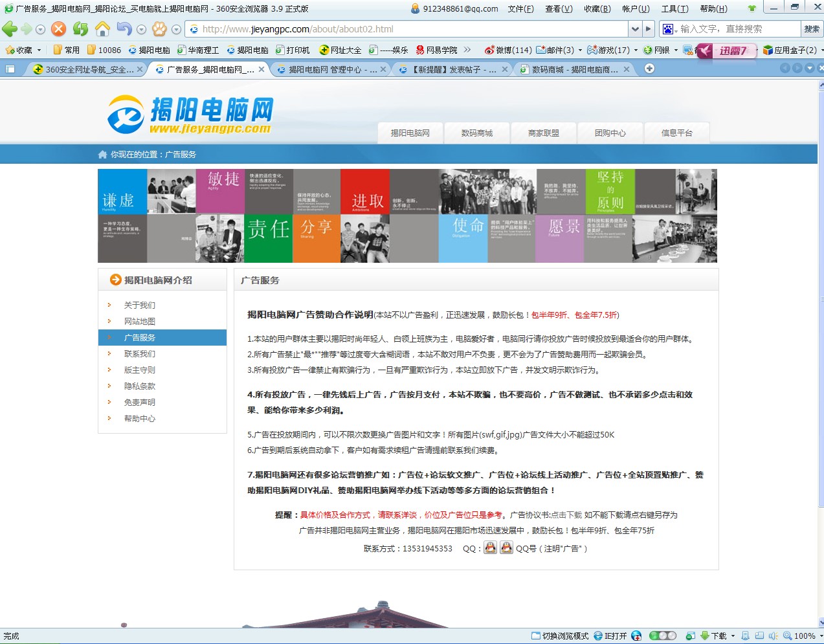Click the paw print icon in toolbar
This screenshot has width=824, height=644.
159,29
